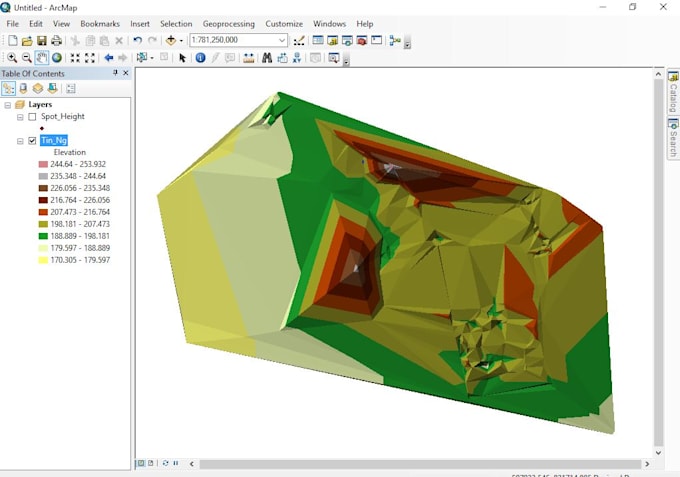Select the Pan hand tool
This screenshot has width=680, height=477.
[42, 58]
